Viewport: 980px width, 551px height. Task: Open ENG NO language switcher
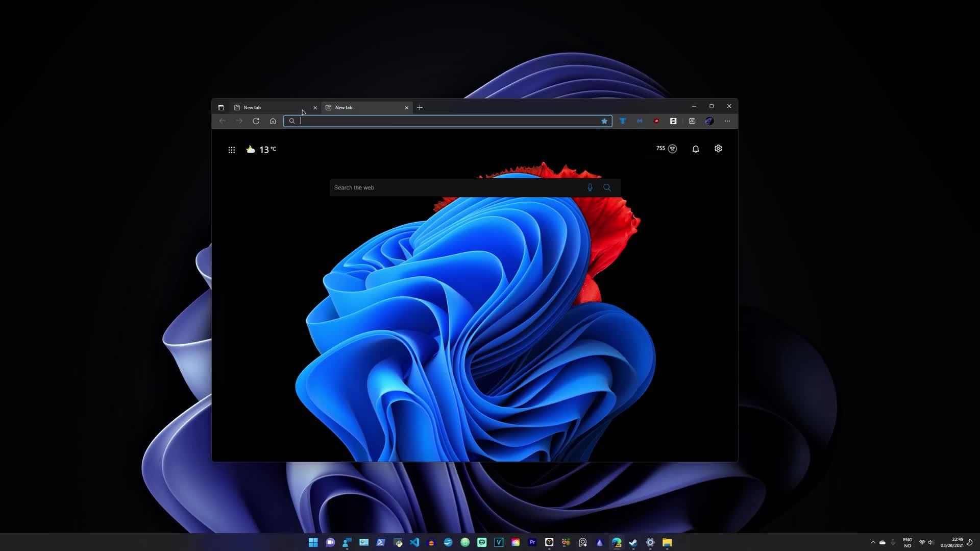coord(908,542)
